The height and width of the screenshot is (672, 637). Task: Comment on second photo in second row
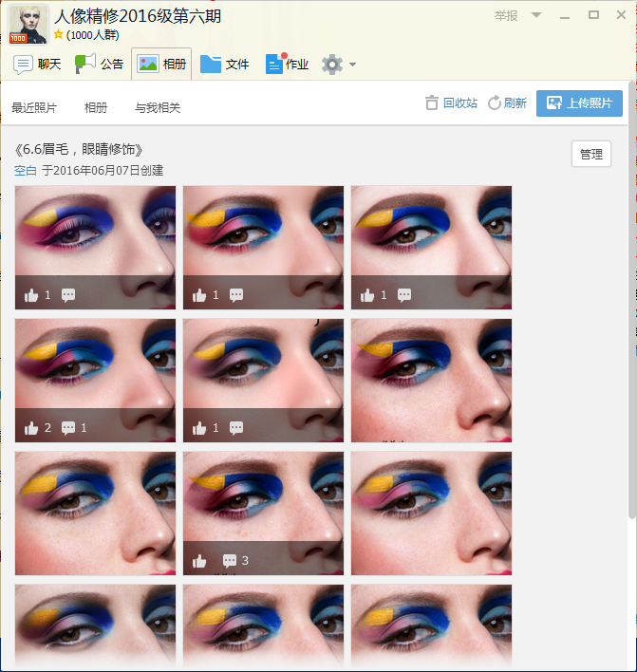[x=236, y=428]
